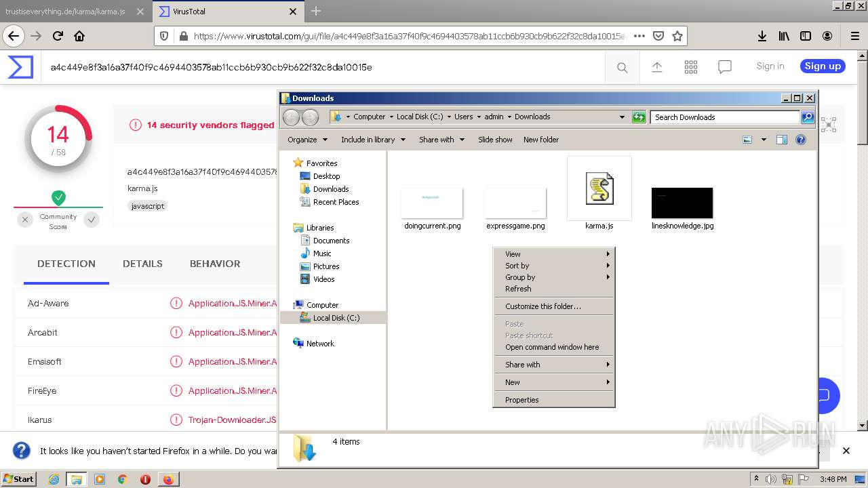Click the Firefox URL address bar
This screenshot has width=868, height=488.
tap(409, 36)
